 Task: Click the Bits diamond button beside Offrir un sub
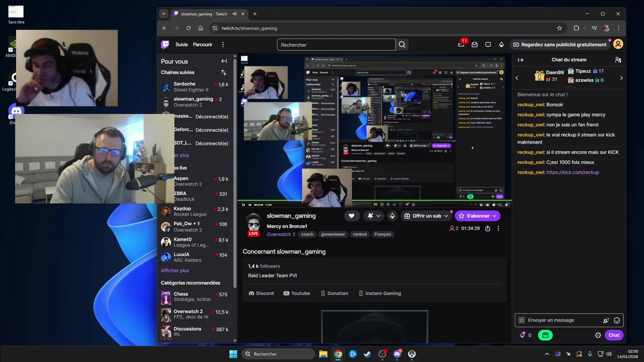392,216
